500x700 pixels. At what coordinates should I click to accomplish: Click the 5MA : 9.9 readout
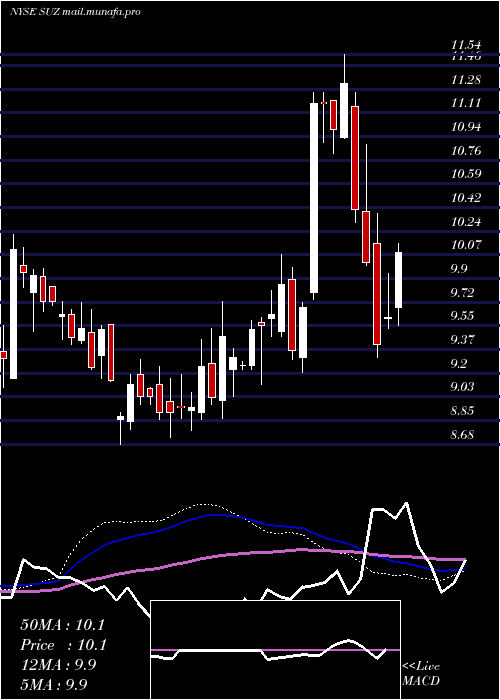click(54, 684)
